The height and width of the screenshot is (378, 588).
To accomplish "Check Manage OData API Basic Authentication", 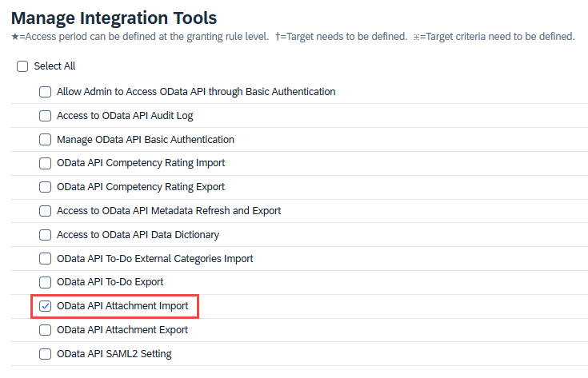I will coord(46,140).
